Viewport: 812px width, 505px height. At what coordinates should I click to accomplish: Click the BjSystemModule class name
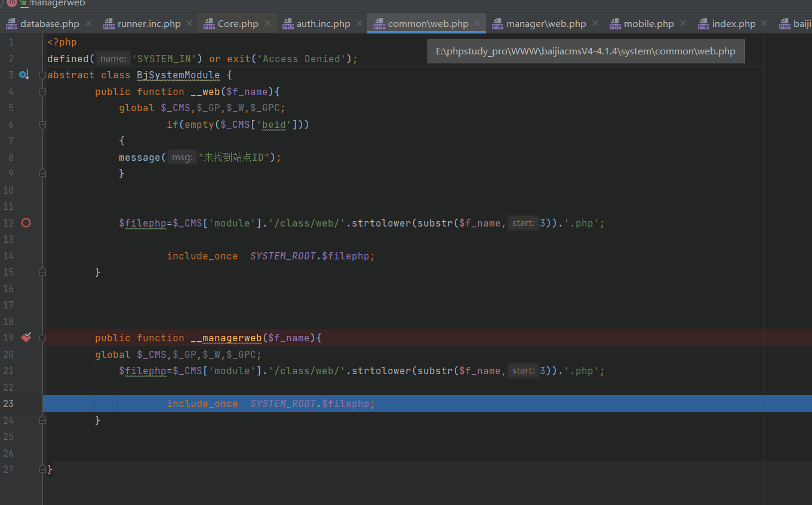179,75
